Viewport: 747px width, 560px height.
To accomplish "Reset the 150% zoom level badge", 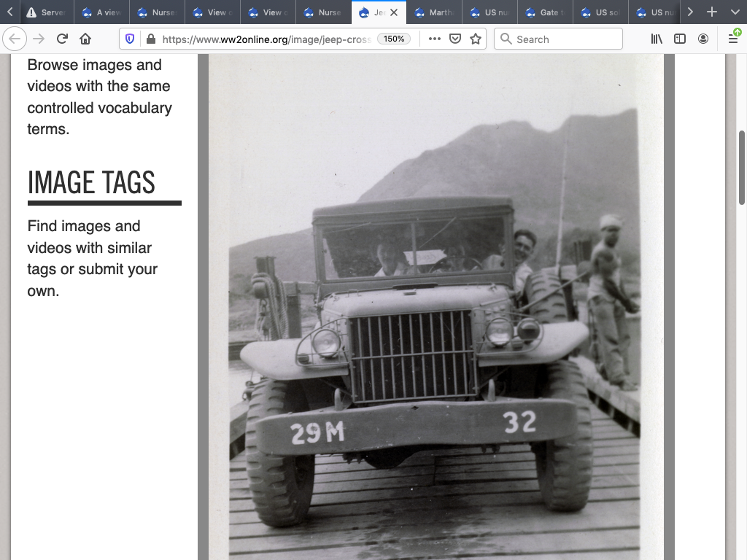I will pyautogui.click(x=394, y=39).
